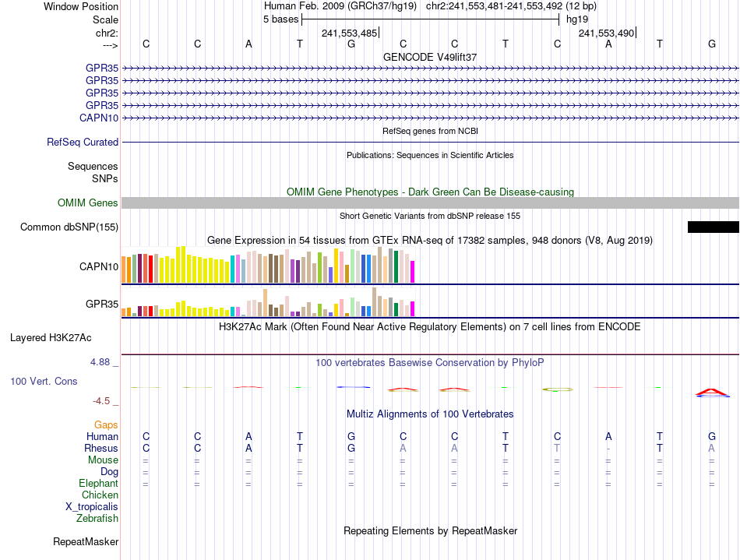Image resolution: width=740 pixels, height=560 pixels.
Task: Click the black dbSNP variant block
Action: [x=713, y=227]
